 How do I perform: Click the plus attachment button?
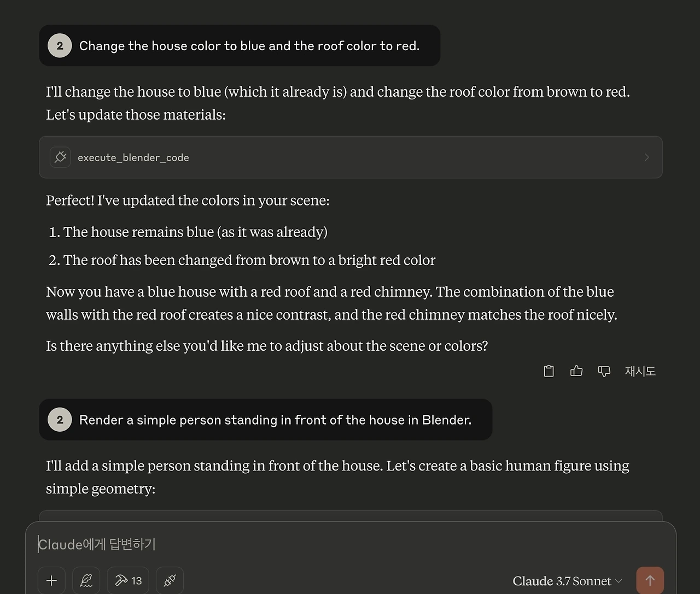pyautogui.click(x=51, y=580)
